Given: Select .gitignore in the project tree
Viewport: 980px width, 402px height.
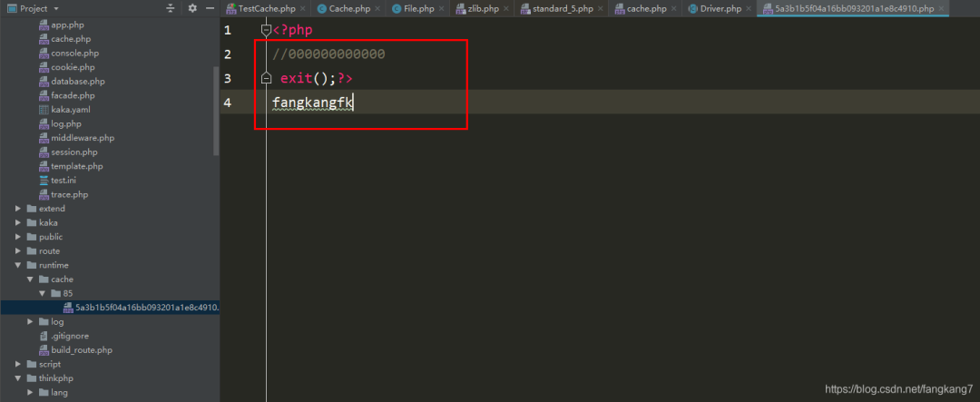Looking at the screenshot, I should click(70, 336).
